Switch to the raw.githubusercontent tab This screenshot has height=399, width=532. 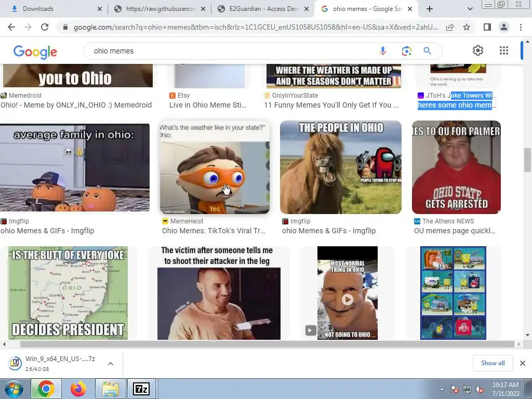[160, 9]
